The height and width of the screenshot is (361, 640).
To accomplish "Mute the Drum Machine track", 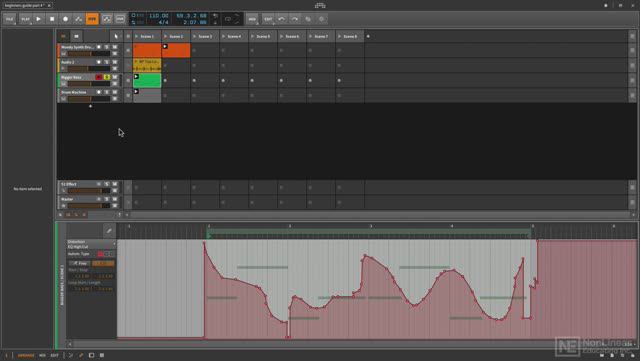I will [x=115, y=92].
